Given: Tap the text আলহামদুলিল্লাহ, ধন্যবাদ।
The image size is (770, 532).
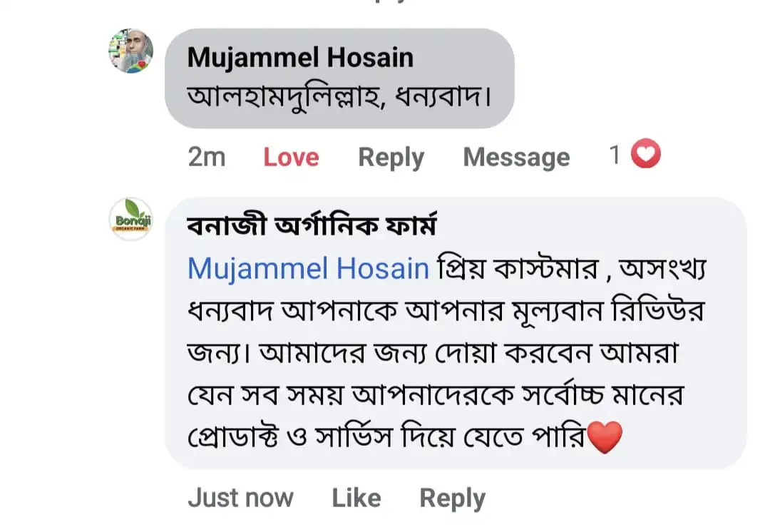Looking at the screenshot, I should tap(339, 96).
